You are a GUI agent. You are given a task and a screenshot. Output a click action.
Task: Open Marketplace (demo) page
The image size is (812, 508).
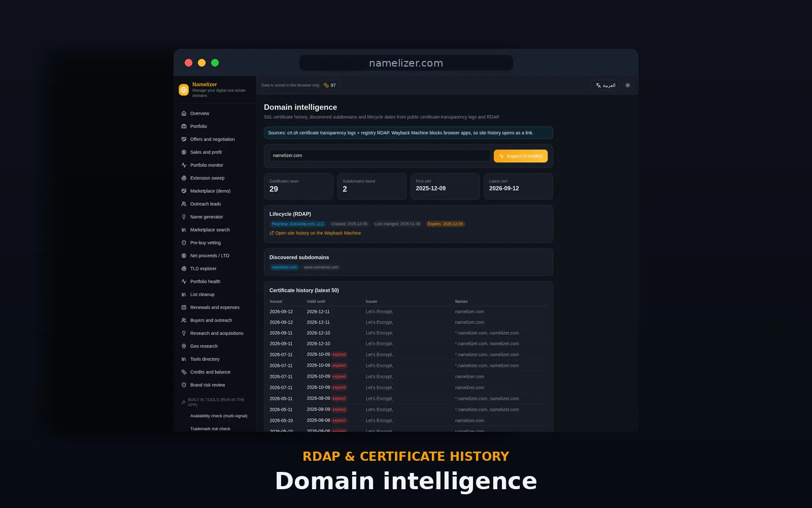point(210,191)
